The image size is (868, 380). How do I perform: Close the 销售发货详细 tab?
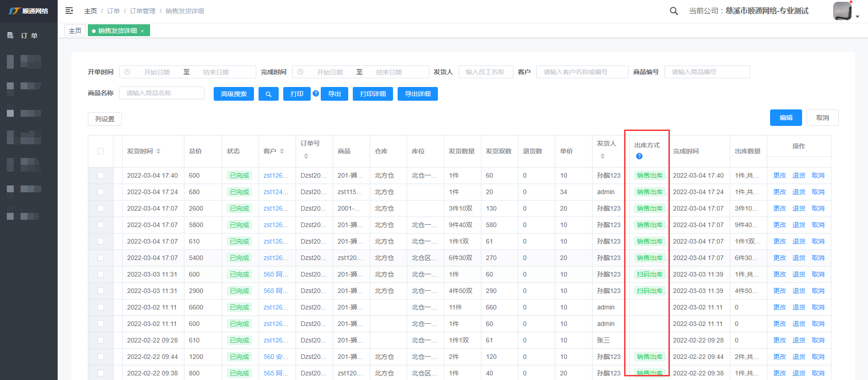point(142,31)
